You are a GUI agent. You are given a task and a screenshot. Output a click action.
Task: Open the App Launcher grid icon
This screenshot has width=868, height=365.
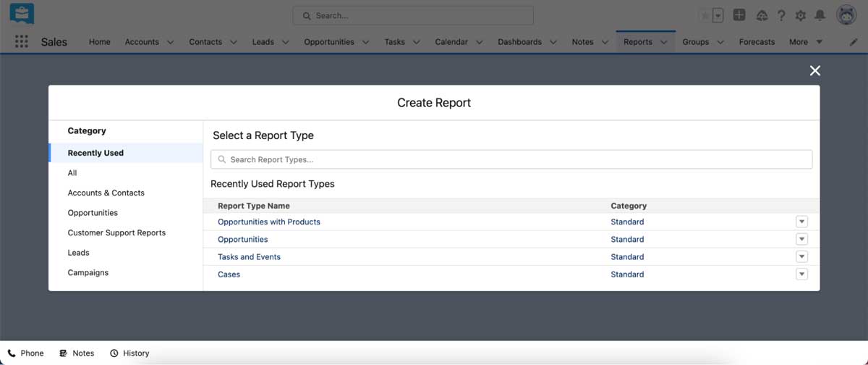[22, 42]
